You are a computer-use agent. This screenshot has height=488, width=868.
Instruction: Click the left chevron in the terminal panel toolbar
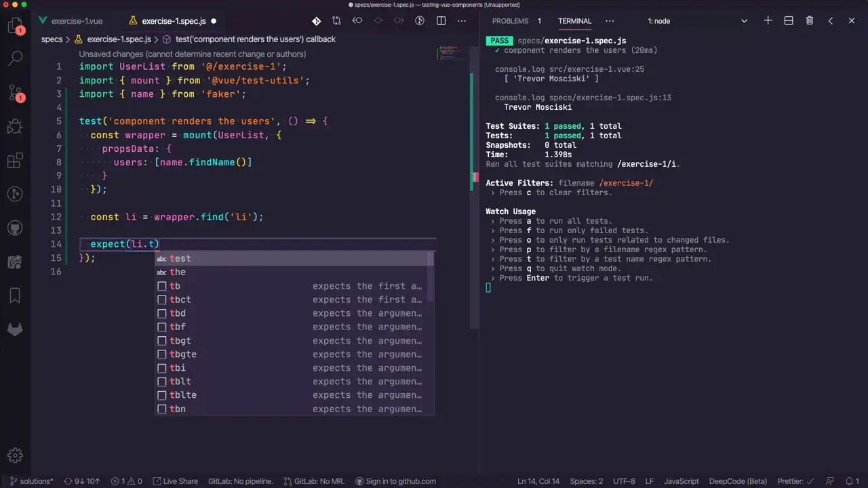pyautogui.click(x=831, y=21)
